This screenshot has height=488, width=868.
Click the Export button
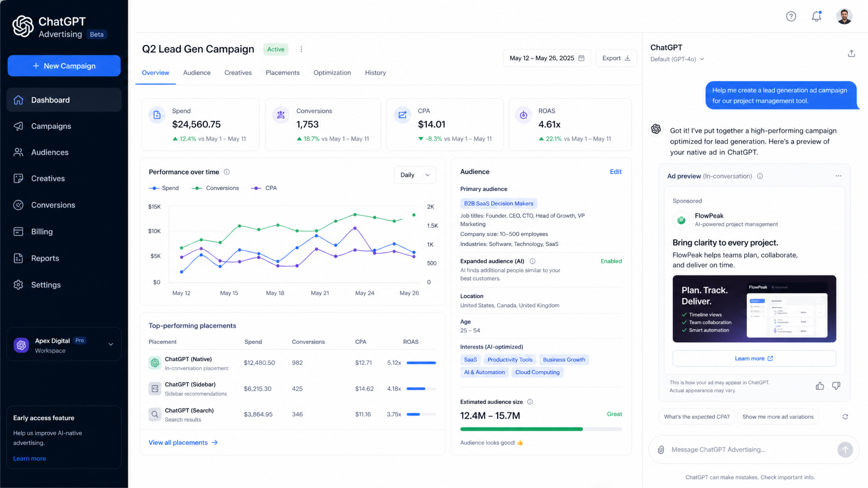coord(616,58)
